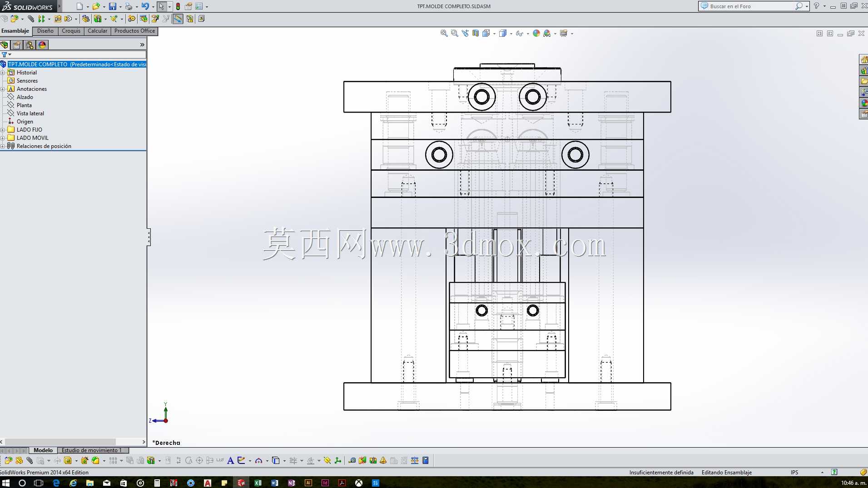This screenshot has height=488, width=868.
Task: Click the Note text 'A' icon
Action: pos(230,460)
